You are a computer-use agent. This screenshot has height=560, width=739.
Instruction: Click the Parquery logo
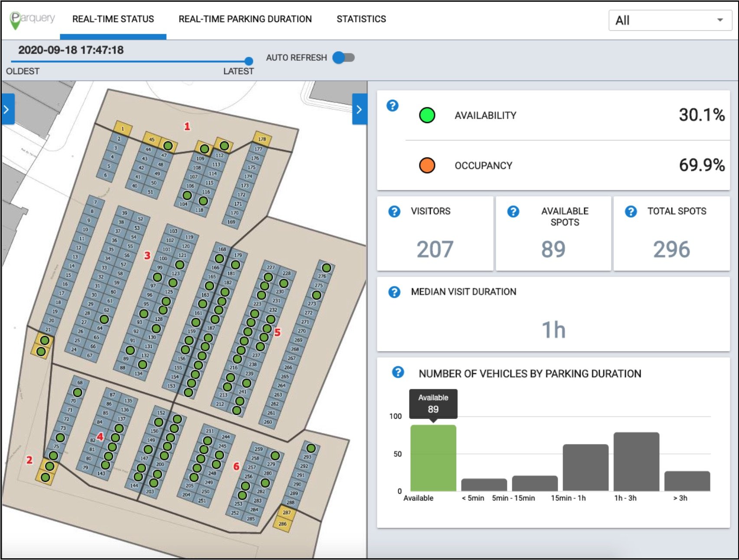[x=30, y=18]
